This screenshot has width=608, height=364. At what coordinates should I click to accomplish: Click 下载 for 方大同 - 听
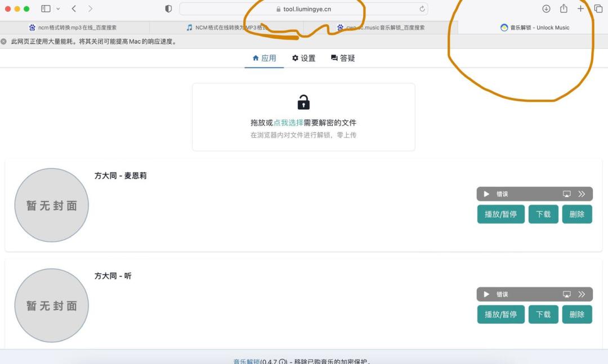(543, 314)
